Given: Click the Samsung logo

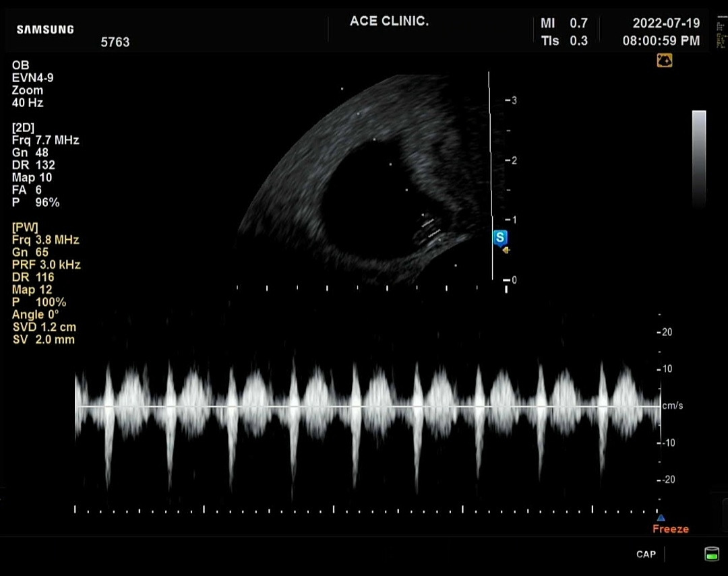Looking at the screenshot, I should coord(46,30).
